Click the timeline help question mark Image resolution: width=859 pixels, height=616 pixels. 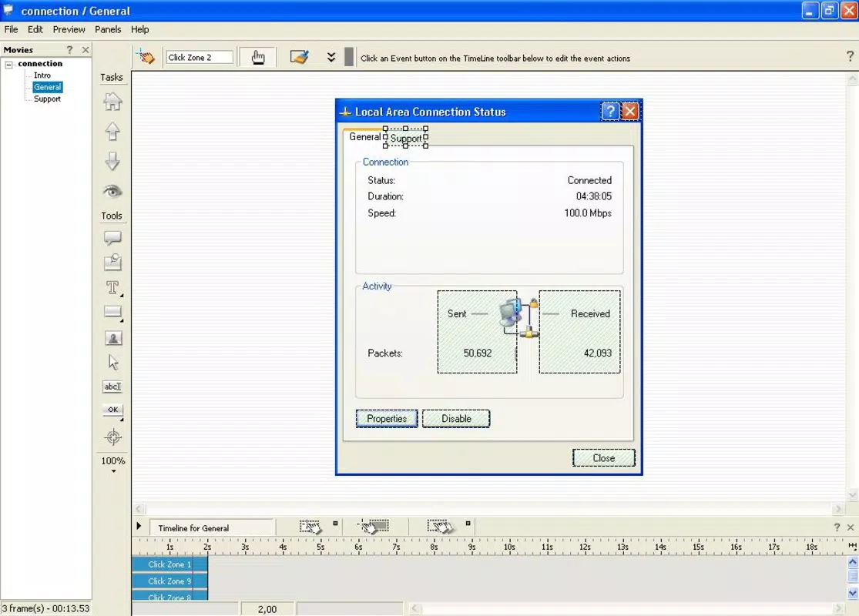click(837, 527)
